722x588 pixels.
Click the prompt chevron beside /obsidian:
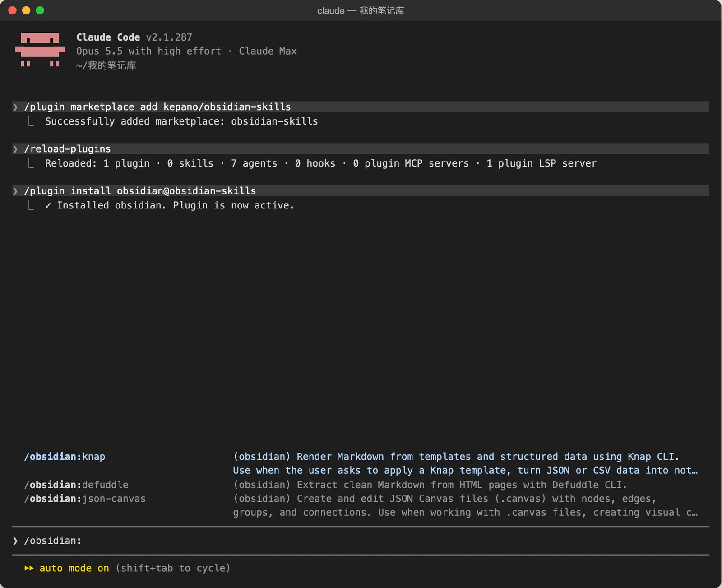[15, 541]
